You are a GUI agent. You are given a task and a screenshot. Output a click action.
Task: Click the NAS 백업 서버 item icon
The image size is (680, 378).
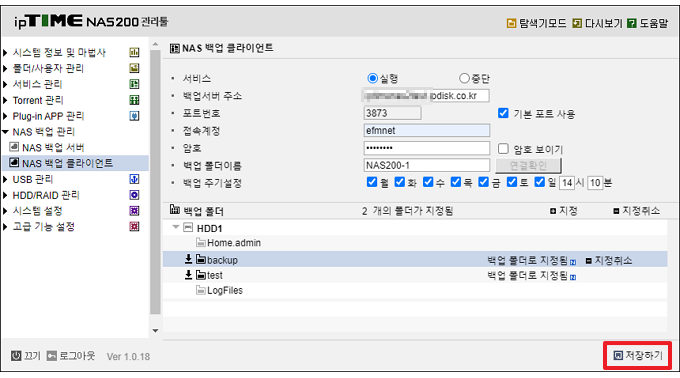coord(14,147)
